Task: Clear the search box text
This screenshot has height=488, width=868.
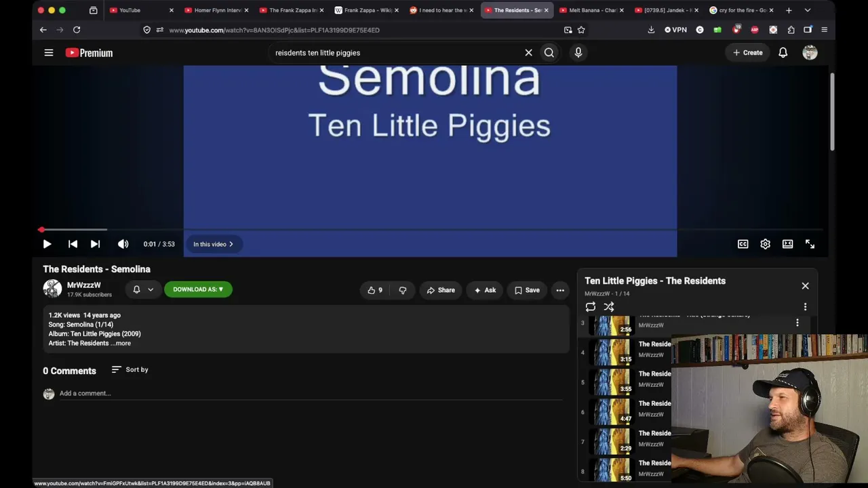Action: click(x=528, y=53)
